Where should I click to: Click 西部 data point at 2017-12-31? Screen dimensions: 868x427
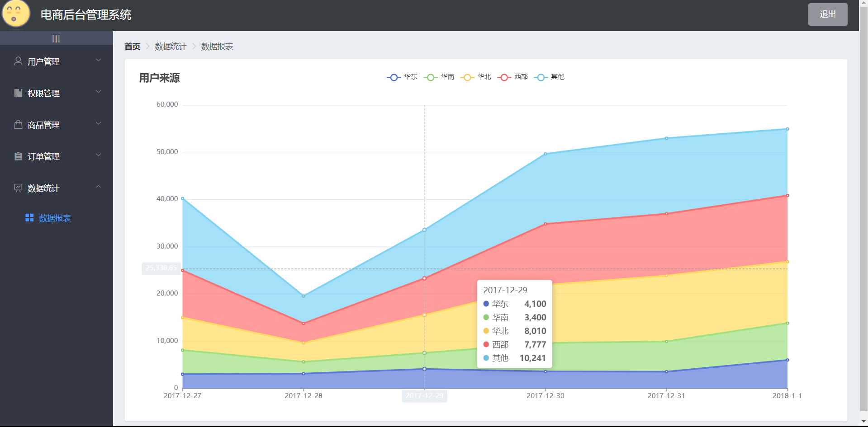666,214
